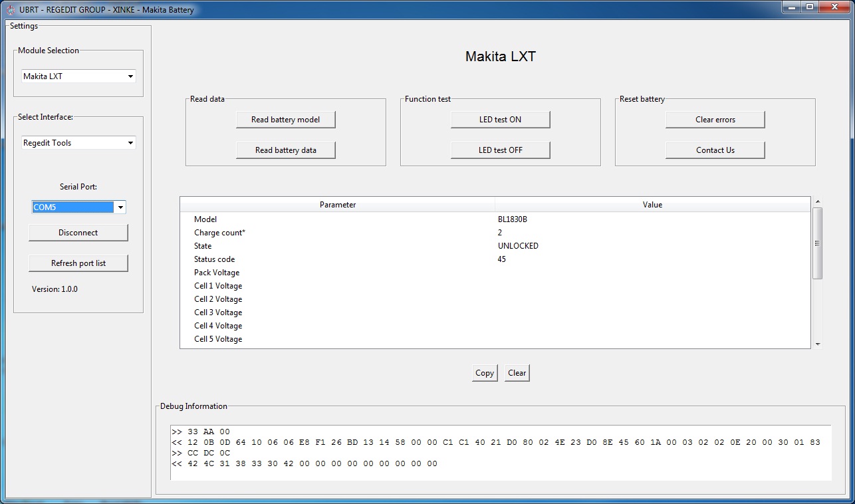Click the Value column header
This screenshot has width=855, height=504.
click(x=652, y=205)
